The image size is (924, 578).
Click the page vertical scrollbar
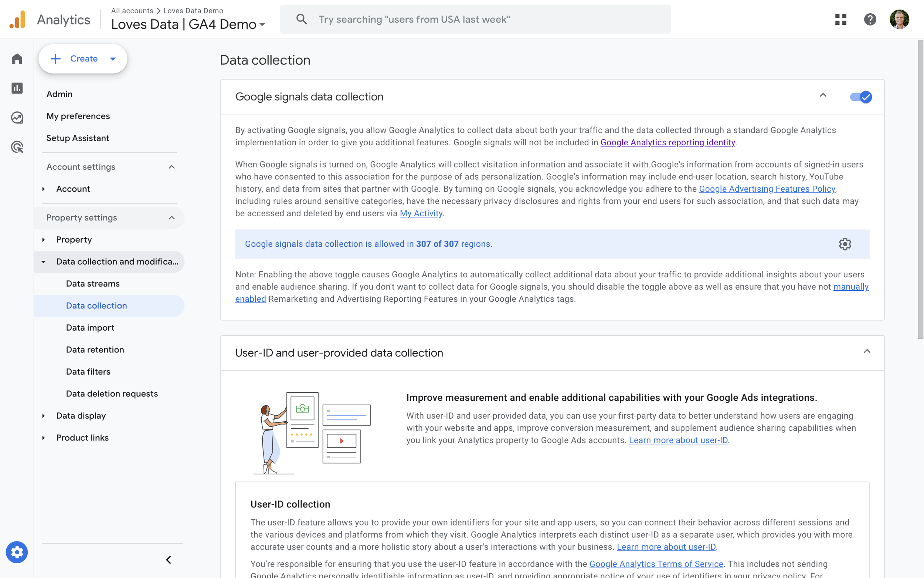tap(920, 190)
